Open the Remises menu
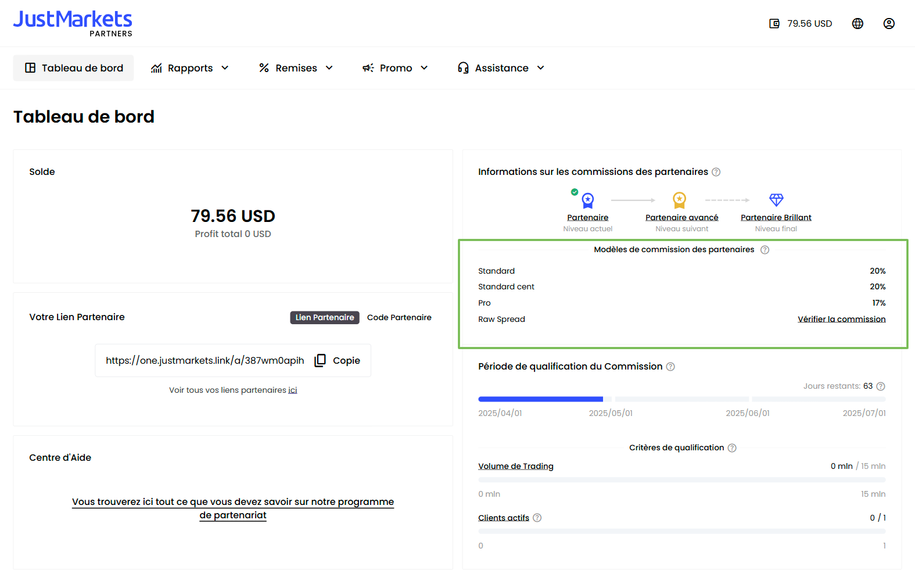Viewport: 915px width, 588px height. tap(296, 68)
